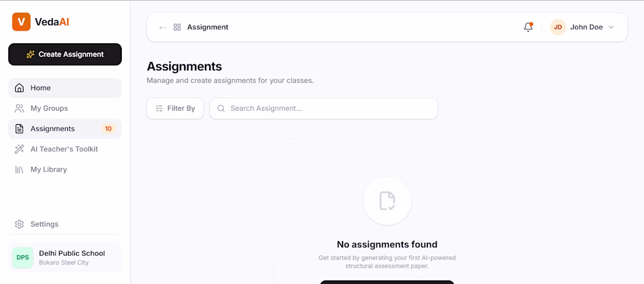The image size is (644, 284).
Task: Click the magnifier icon in search box
Action: (x=221, y=108)
